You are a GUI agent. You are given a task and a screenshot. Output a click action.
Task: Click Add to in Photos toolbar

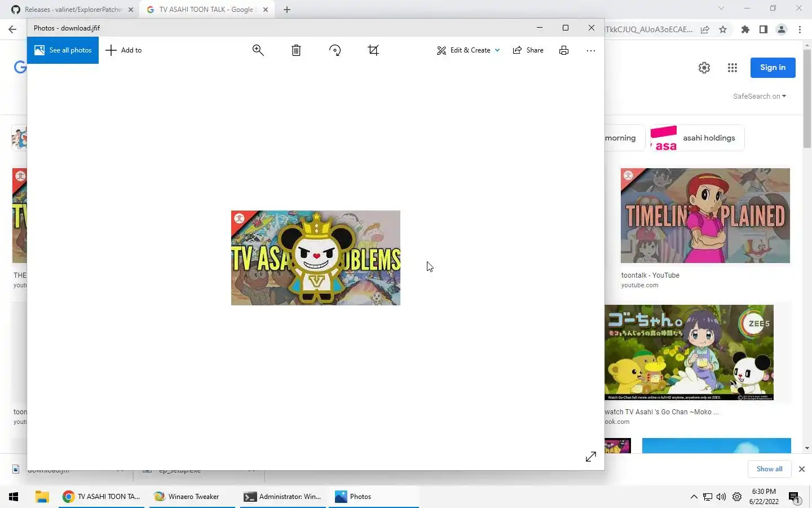point(123,50)
